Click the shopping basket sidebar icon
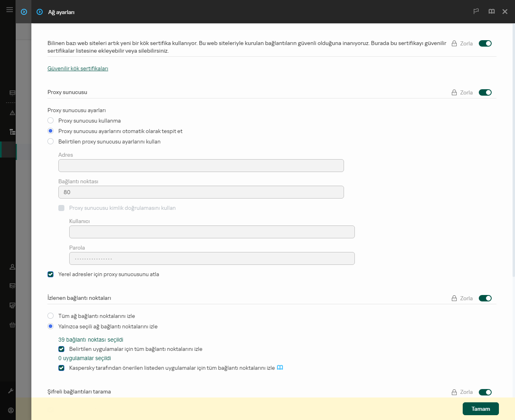The image size is (515, 420). (12, 325)
